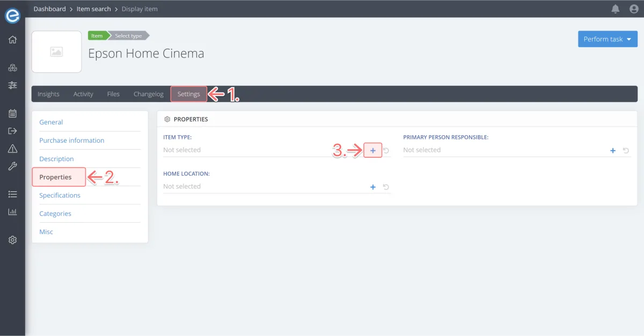
Task: Click the app logo in the sidebar
Action: coord(12,15)
